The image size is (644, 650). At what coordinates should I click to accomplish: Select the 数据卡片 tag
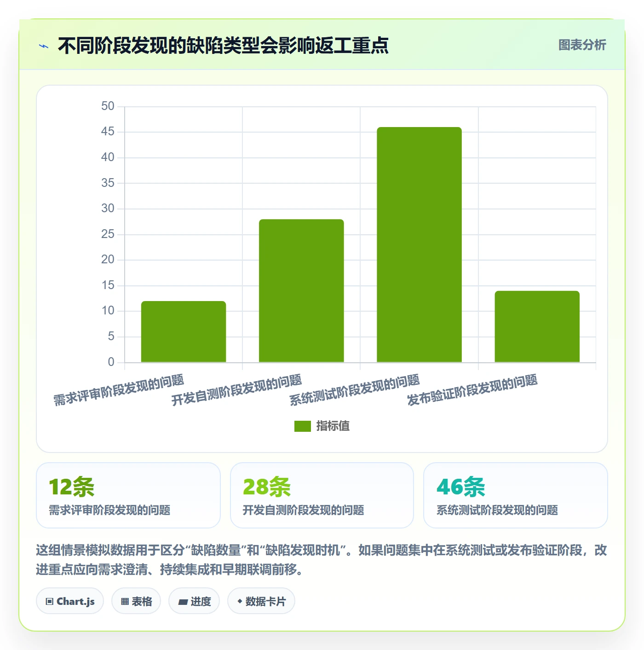click(261, 601)
